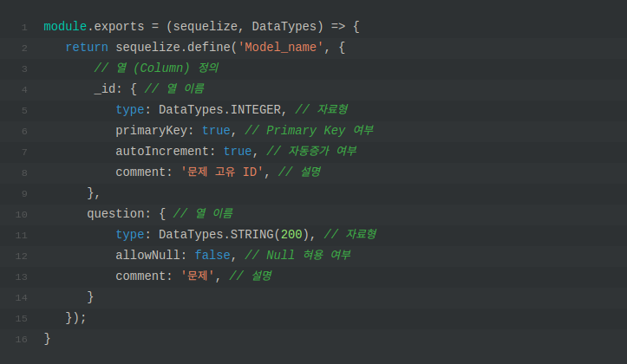This screenshot has width=627, height=364.
Task: Click 'true' value on the autoIncrement line
Action: pyautogui.click(x=238, y=152)
